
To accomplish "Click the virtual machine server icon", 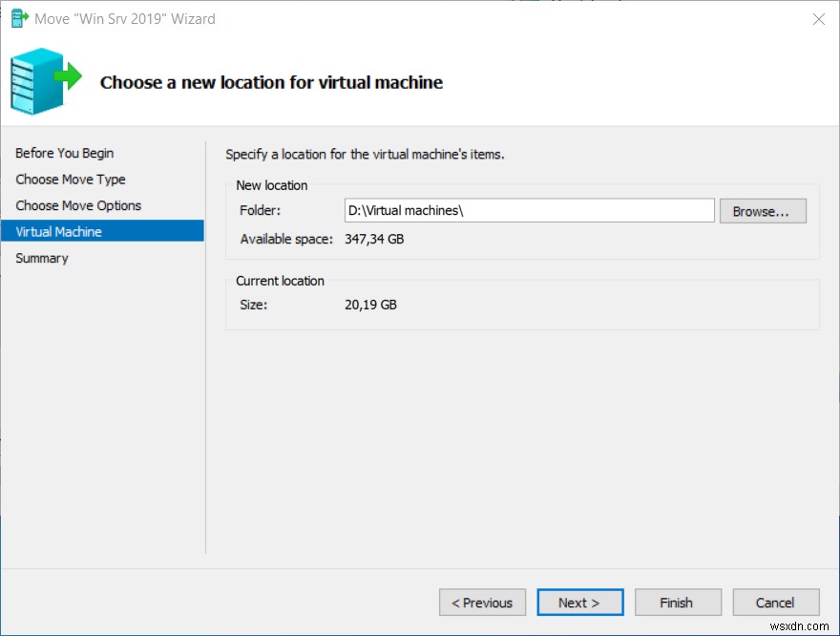I will point(33,81).
